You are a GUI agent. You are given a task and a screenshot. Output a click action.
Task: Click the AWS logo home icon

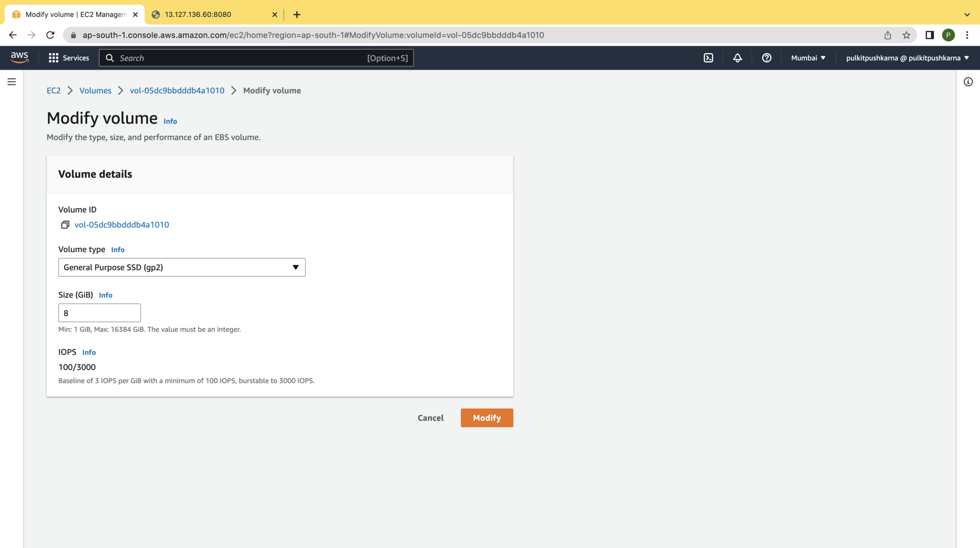pos(19,58)
